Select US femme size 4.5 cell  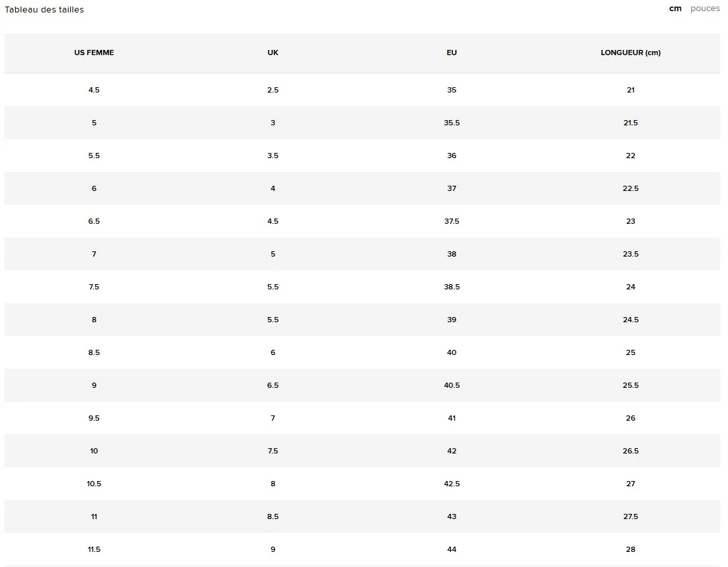[x=94, y=90]
